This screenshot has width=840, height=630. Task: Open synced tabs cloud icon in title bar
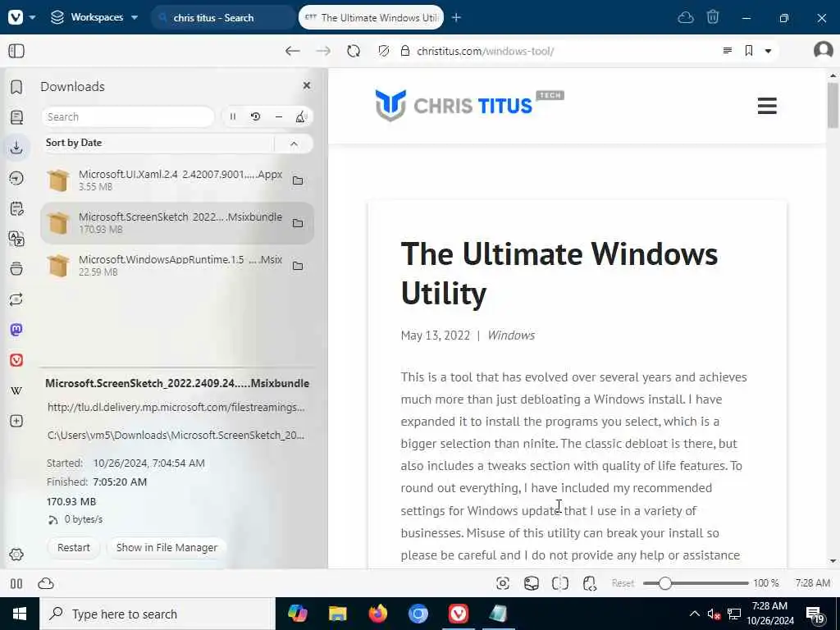coord(686,18)
